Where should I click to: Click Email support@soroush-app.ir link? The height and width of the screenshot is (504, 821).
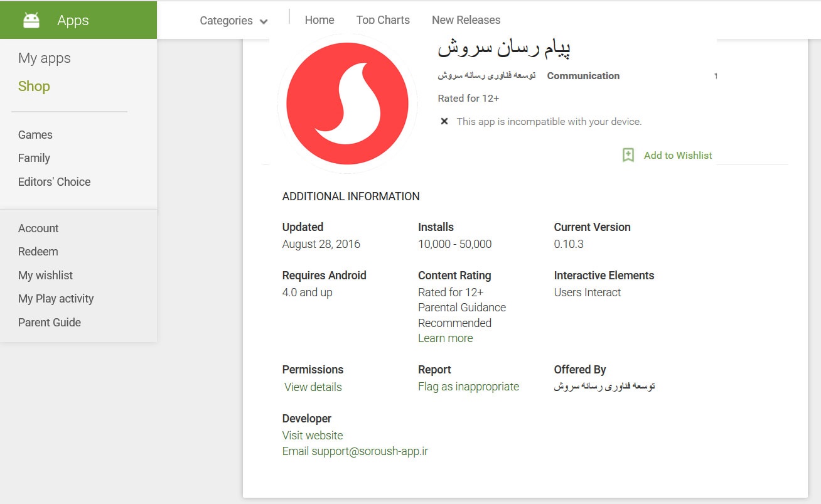(355, 451)
